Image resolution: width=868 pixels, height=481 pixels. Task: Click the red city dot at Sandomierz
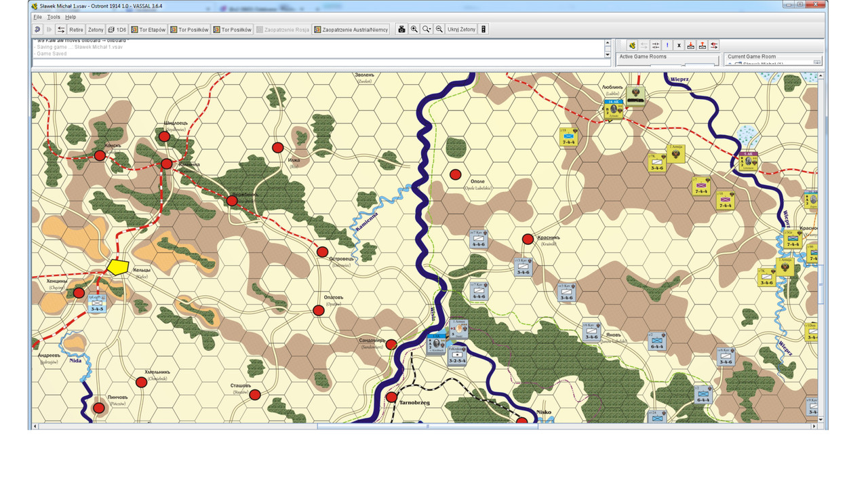[391, 345]
